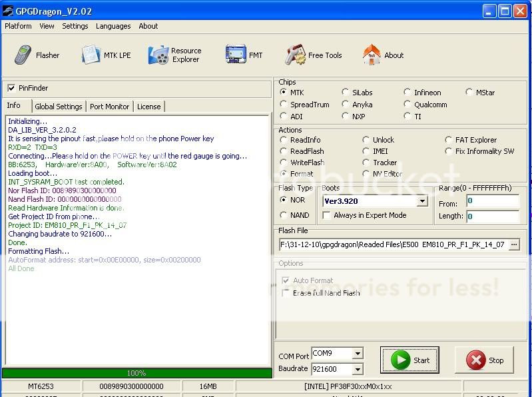Click the Project ID log line
532x397 pixels.
click(67, 225)
